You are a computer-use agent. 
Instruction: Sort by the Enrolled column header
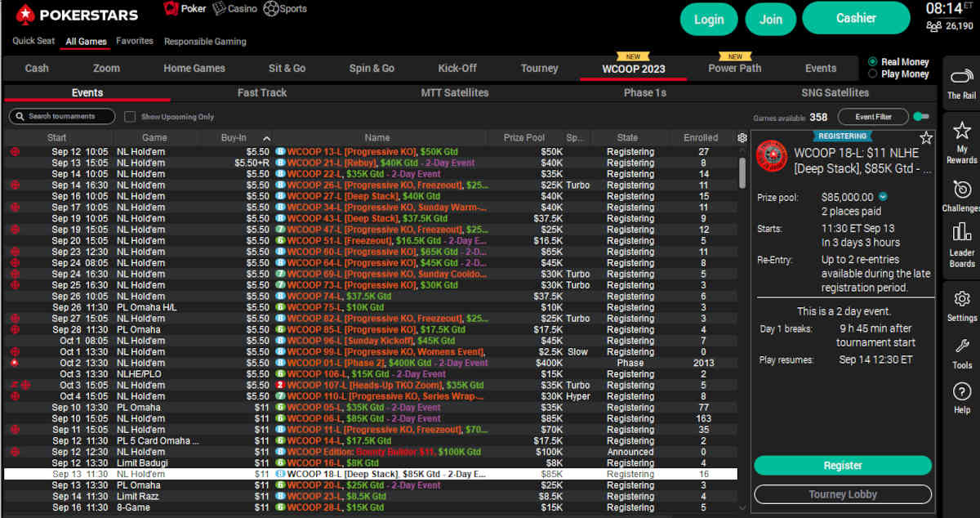pos(701,138)
